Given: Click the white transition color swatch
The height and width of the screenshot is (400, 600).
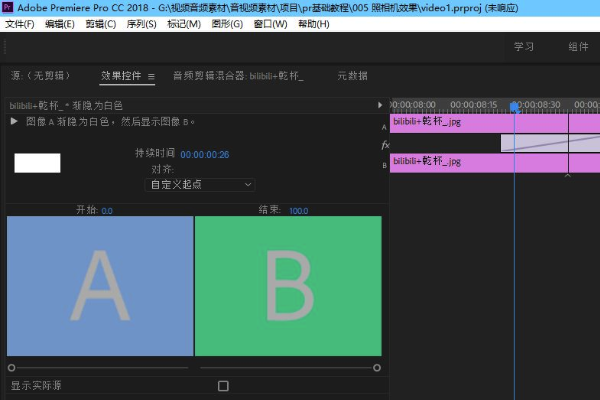Looking at the screenshot, I should point(37,163).
